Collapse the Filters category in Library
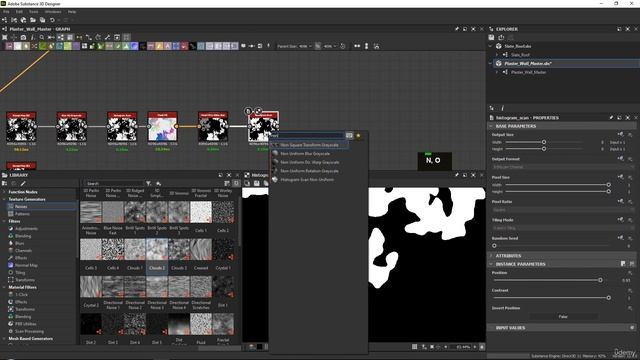Image resolution: width=640 pixels, height=360 pixels. 4,221
